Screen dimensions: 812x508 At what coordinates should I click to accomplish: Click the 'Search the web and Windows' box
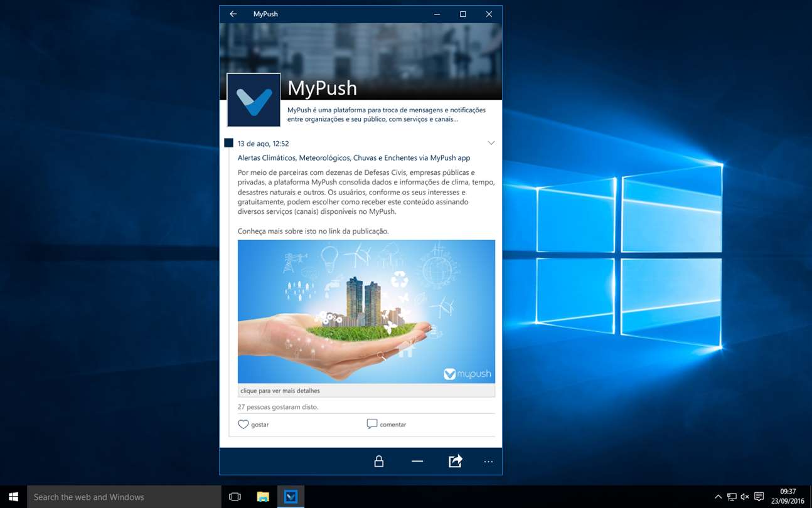(124, 497)
